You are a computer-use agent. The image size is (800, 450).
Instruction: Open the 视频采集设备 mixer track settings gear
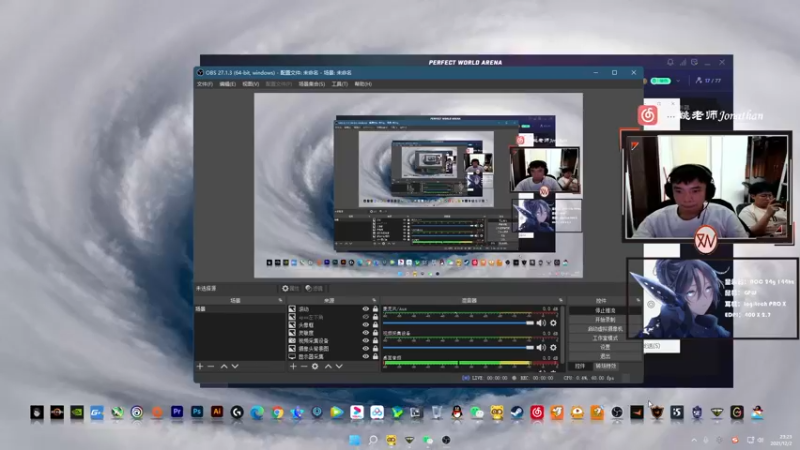553,347
